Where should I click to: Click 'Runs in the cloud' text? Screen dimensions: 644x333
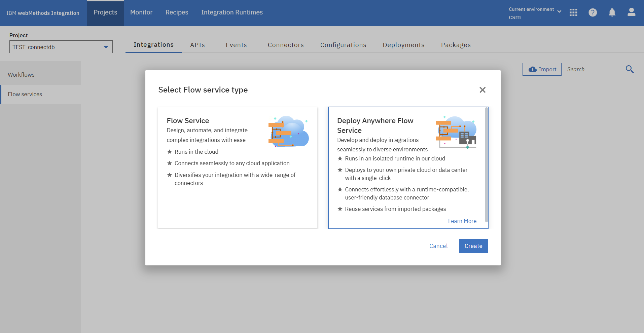[x=196, y=152]
